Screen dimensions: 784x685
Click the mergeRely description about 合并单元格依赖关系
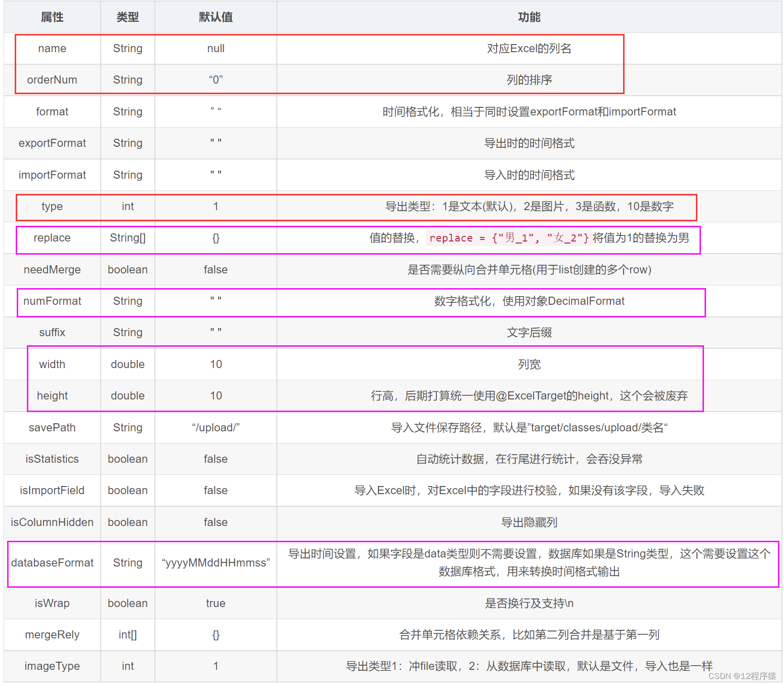click(529, 635)
